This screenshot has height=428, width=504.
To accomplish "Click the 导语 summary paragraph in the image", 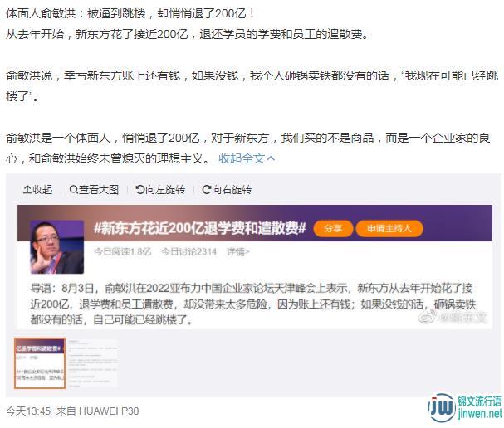I will pyautogui.click(x=253, y=304).
